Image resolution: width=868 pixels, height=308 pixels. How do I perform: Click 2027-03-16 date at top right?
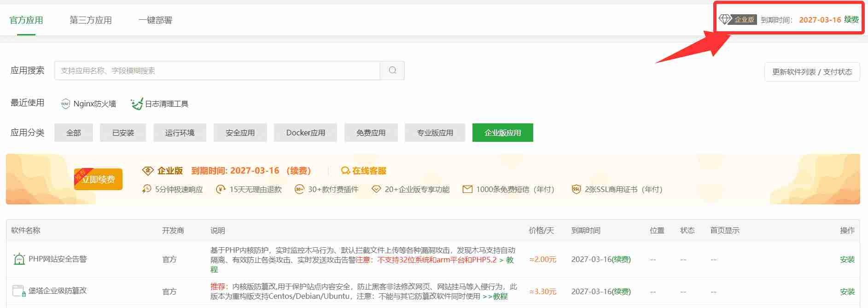[x=820, y=20]
